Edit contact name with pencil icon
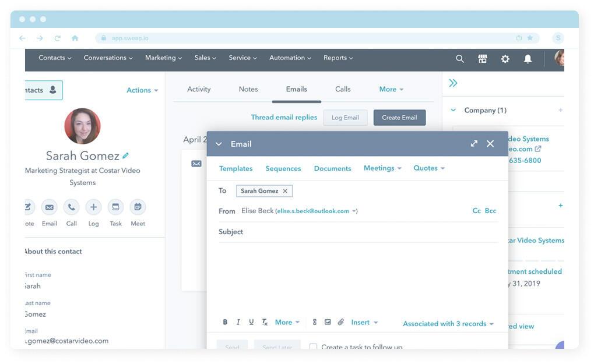Image resolution: width=594 pixels, height=364 pixels. click(126, 156)
